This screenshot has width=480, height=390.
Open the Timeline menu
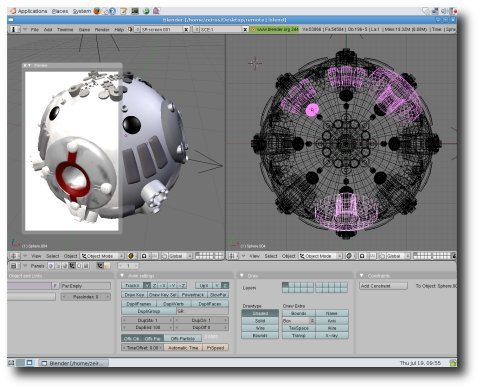pyautogui.click(x=65, y=30)
